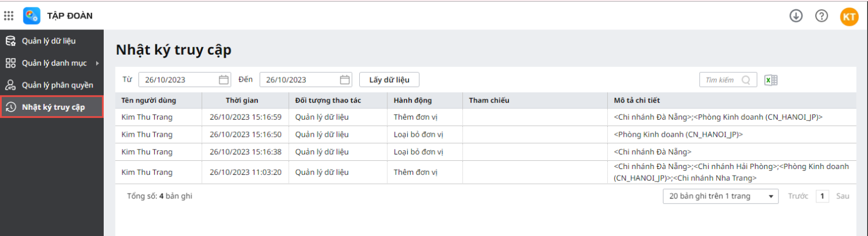Click the TẬP ĐOÀN app logo

[32, 16]
